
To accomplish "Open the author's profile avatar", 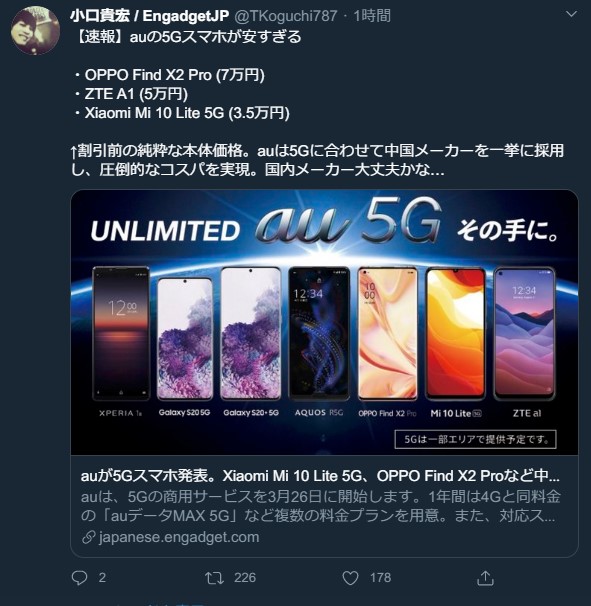I will (35, 30).
